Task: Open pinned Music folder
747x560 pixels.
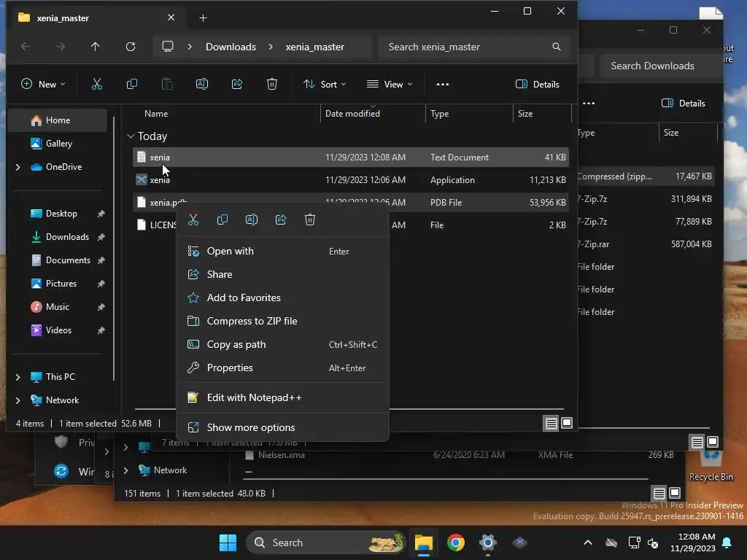Action: pos(58,307)
